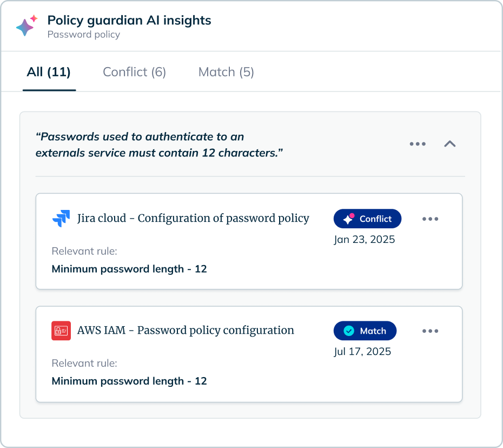Viewport: 503px width, 448px height.
Task: Open the AWS IAM card options menu
Action: (430, 331)
